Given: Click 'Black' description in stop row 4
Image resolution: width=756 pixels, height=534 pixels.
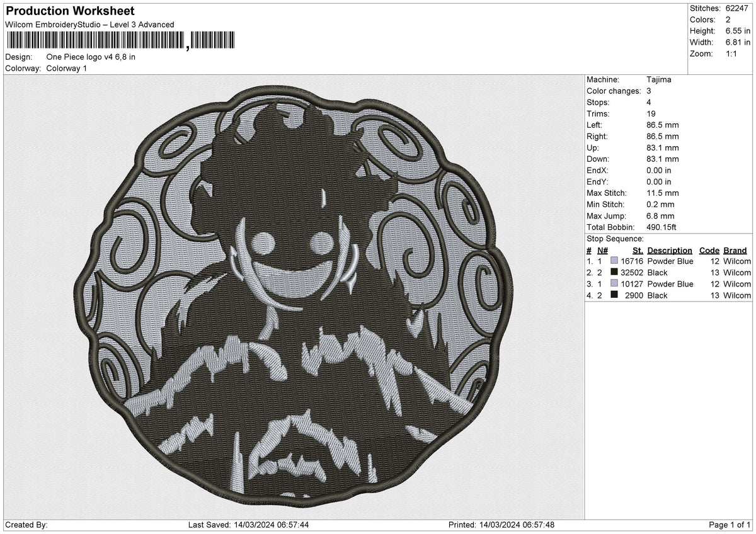Looking at the screenshot, I should [657, 295].
